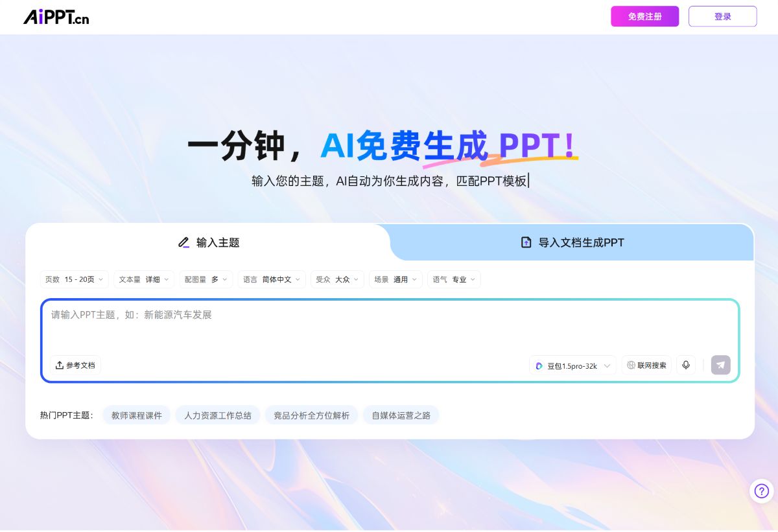Open the 受众 大众 dropdown
778x532 pixels.
(337, 279)
